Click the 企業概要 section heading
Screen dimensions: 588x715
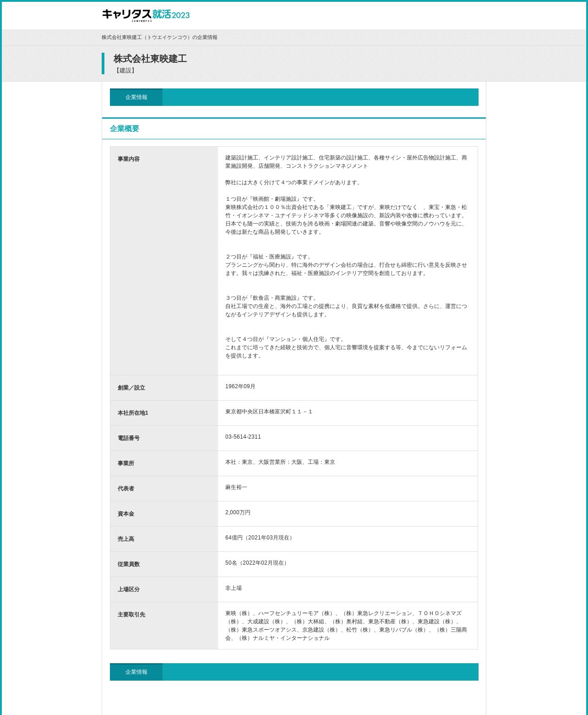tap(125, 129)
